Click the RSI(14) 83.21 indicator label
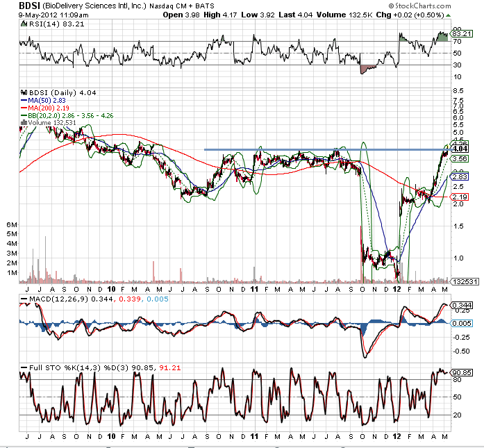The image size is (484, 448). 56,24
